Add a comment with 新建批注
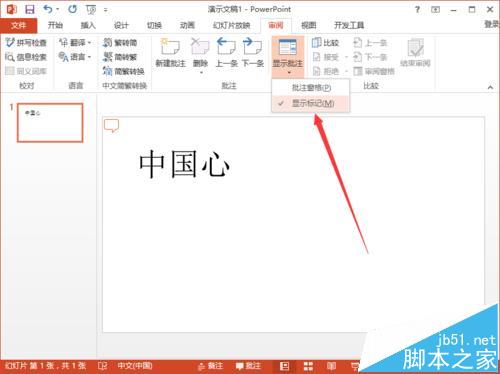 point(170,53)
